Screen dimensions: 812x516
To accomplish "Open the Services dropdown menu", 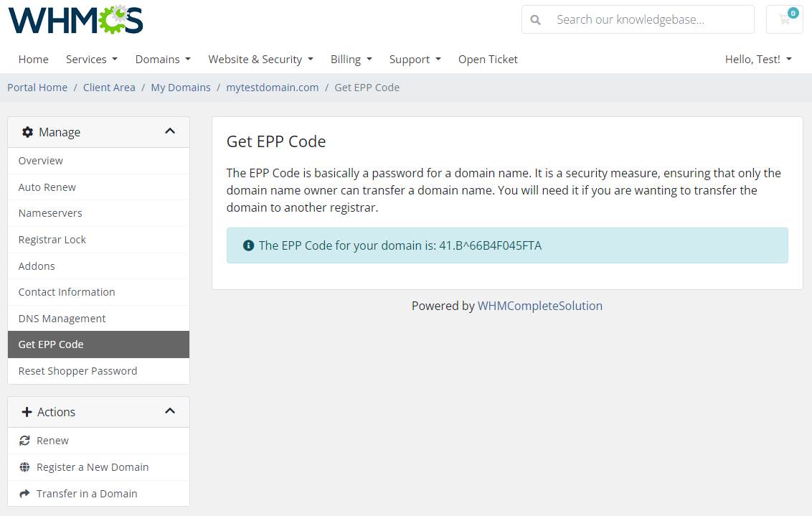I will point(91,60).
